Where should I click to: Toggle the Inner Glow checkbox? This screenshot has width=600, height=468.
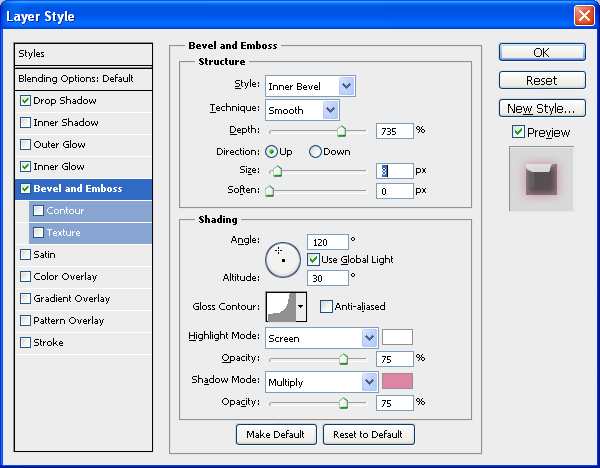pos(25,166)
